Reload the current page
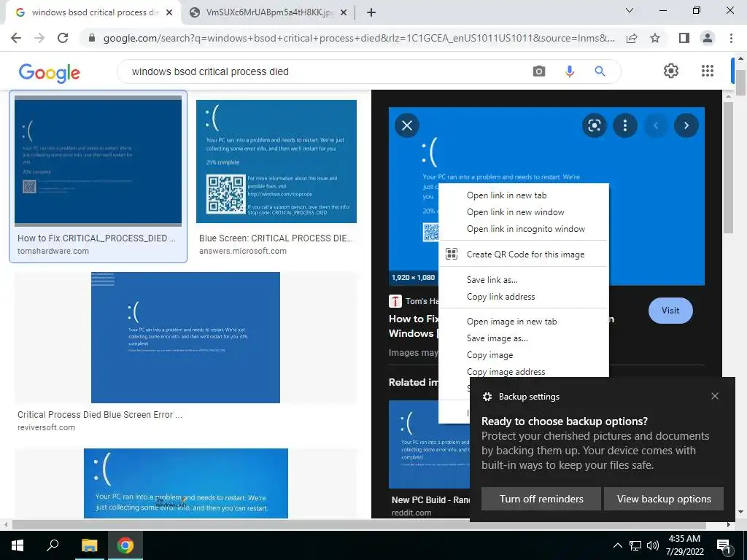 pos(63,38)
